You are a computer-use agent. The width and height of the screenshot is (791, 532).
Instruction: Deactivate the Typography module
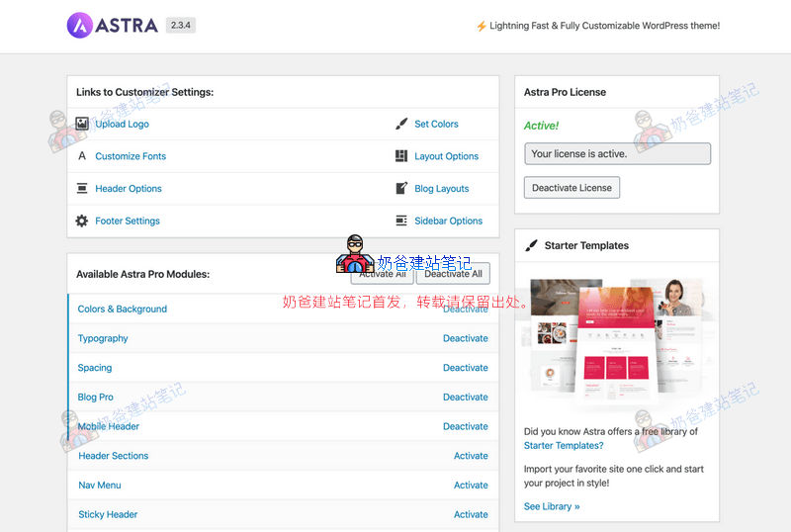(465, 338)
